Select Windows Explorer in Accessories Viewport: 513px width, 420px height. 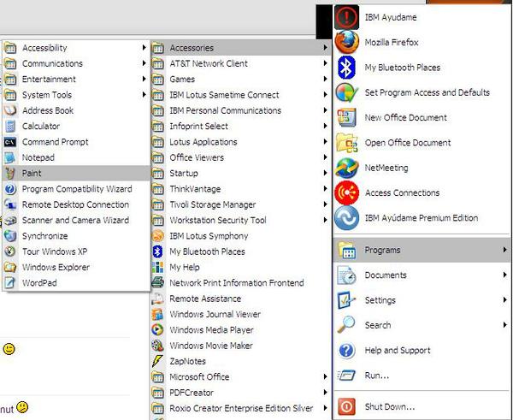tap(76, 267)
